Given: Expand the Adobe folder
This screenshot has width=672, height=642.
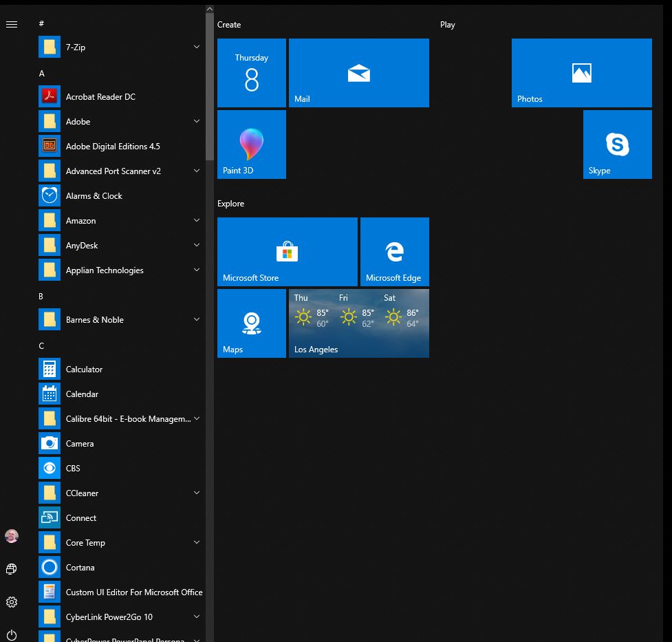Looking at the screenshot, I should click(x=120, y=122).
